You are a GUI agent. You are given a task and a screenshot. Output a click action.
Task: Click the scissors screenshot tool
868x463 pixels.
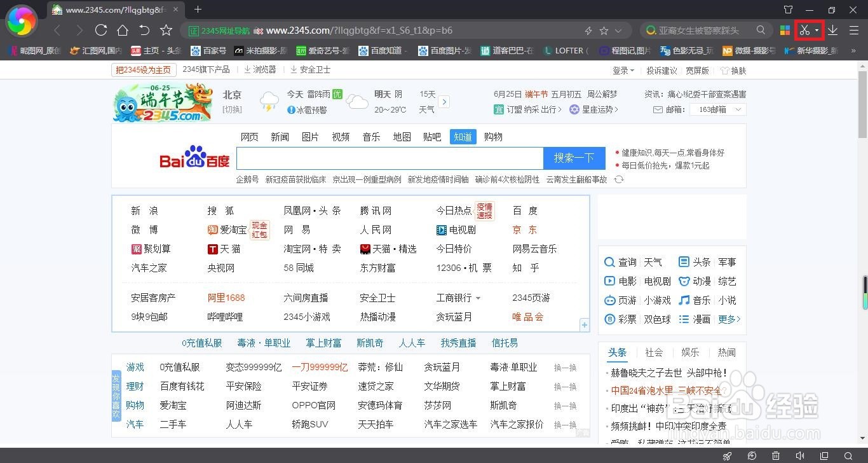[x=804, y=31]
